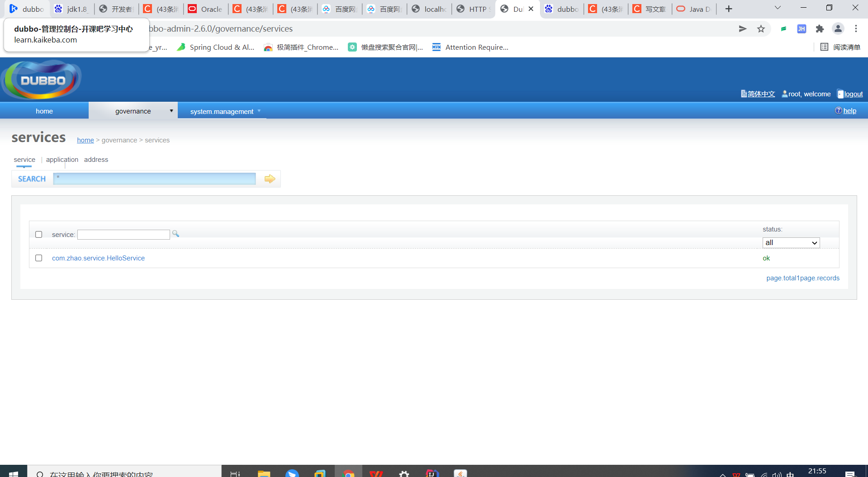Image resolution: width=868 pixels, height=477 pixels.
Task: Open Spring Cloud & Al... bookmark
Action: pyautogui.click(x=216, y=47)
